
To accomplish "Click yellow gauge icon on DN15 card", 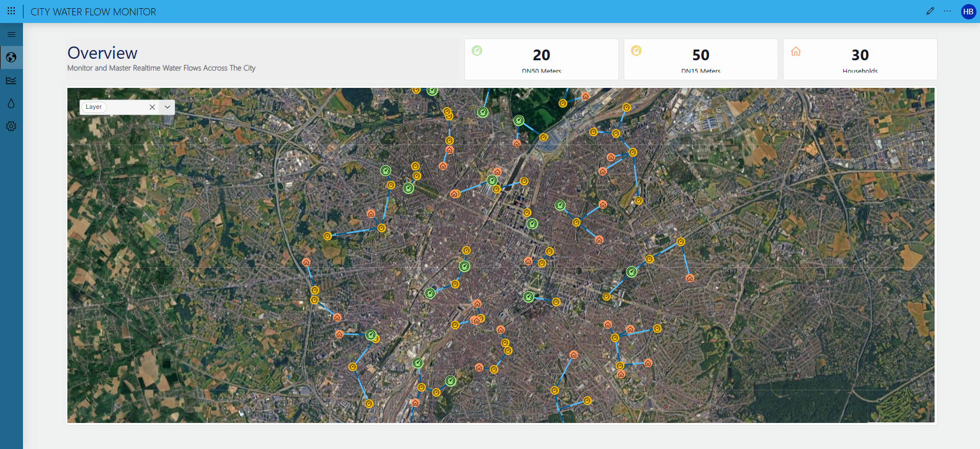I will click(636, 51).
